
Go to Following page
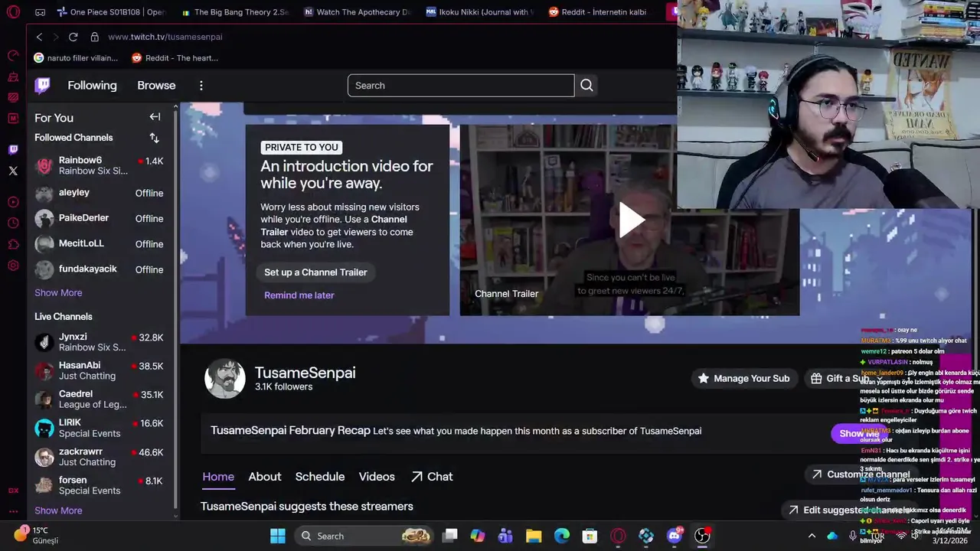pyautogui.click(x=92, y=86)
